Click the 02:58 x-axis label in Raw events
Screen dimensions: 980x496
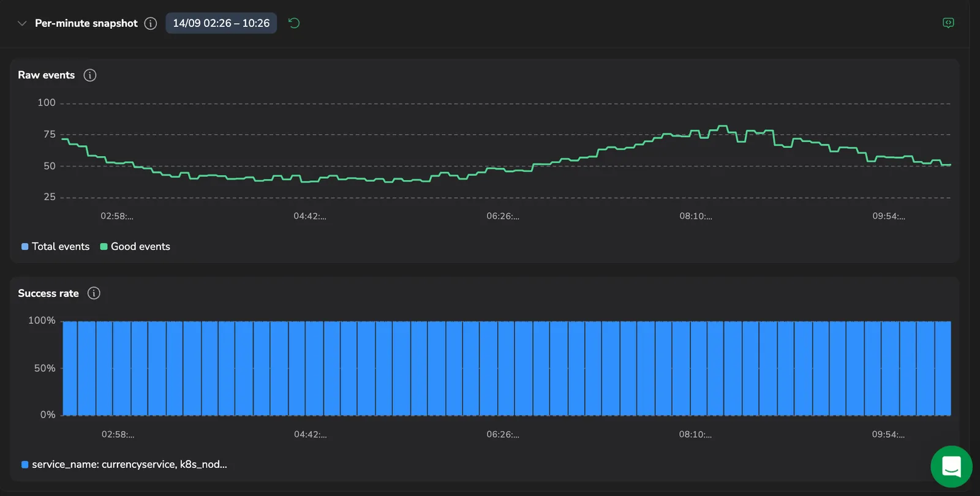(x=117, y=216)
